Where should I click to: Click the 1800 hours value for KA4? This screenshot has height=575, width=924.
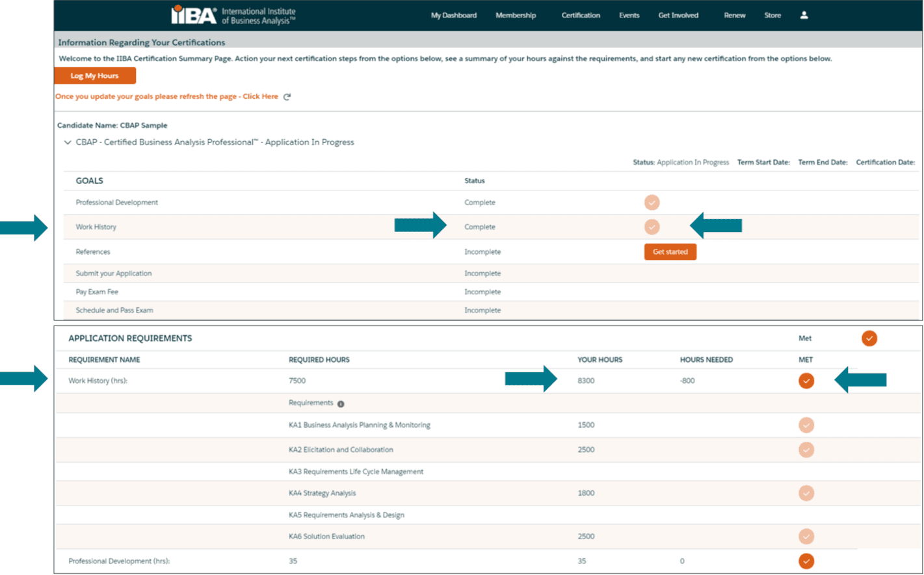point(586,493)
